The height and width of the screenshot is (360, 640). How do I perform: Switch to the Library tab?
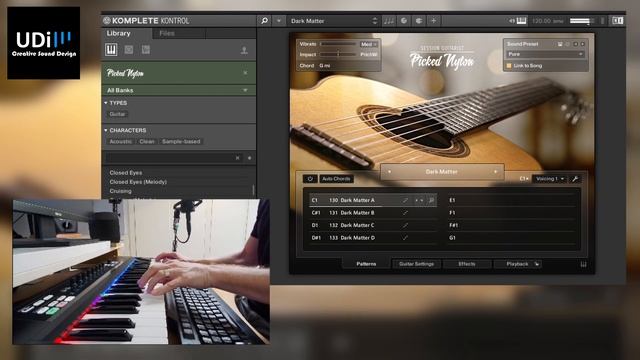[119, 33]
